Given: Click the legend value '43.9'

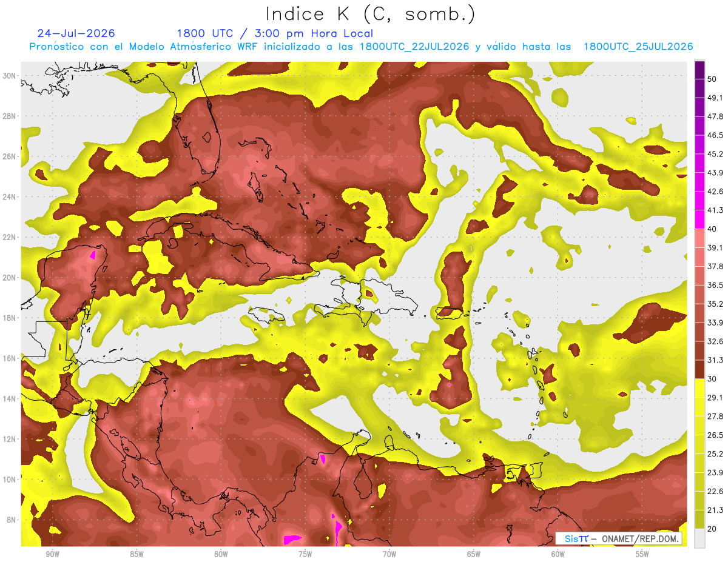Looking at the screenshot, I should click(715, 173).
